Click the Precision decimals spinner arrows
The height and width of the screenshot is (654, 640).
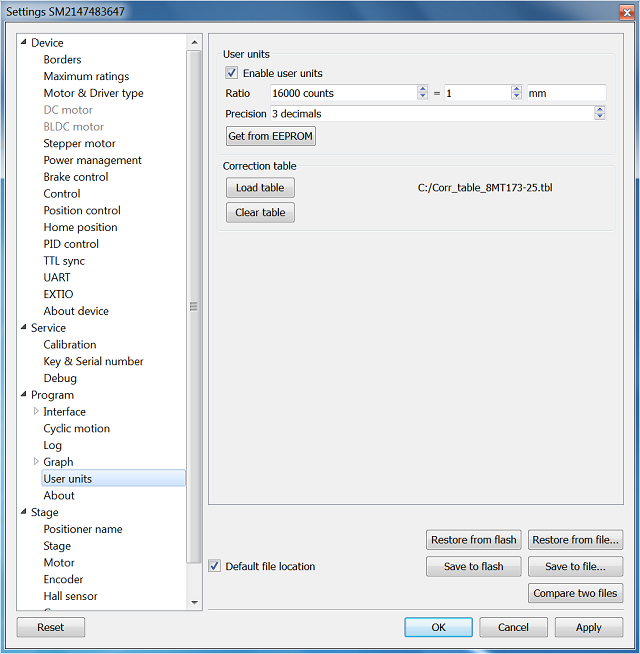600,114
